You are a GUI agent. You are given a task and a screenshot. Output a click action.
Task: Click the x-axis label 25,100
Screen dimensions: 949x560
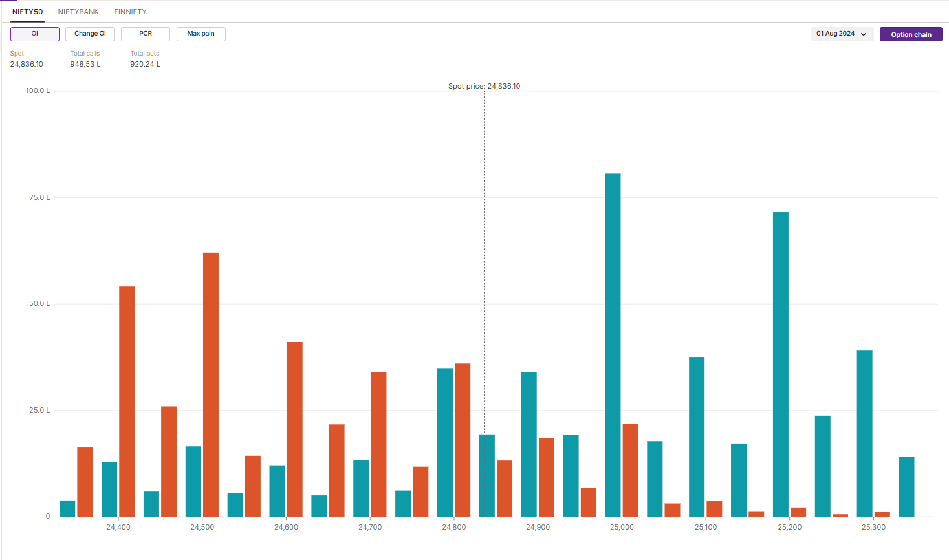click(x=706, y=527)
